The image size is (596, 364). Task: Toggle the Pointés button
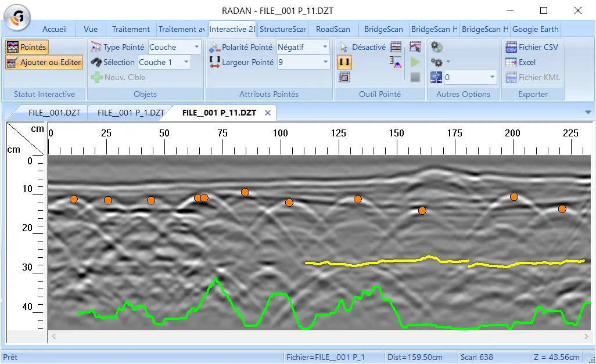point(27,47)
